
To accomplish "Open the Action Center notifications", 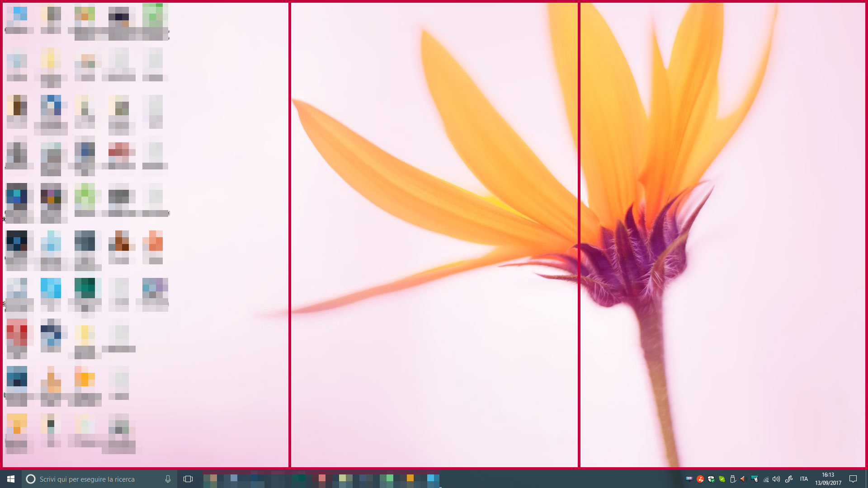I will point(853,479).
